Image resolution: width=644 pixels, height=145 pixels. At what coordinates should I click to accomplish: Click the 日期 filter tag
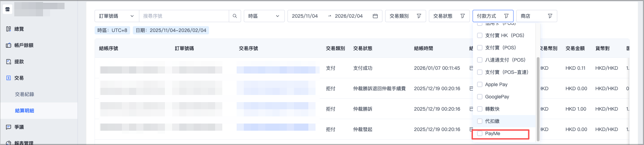coord(171,30)
